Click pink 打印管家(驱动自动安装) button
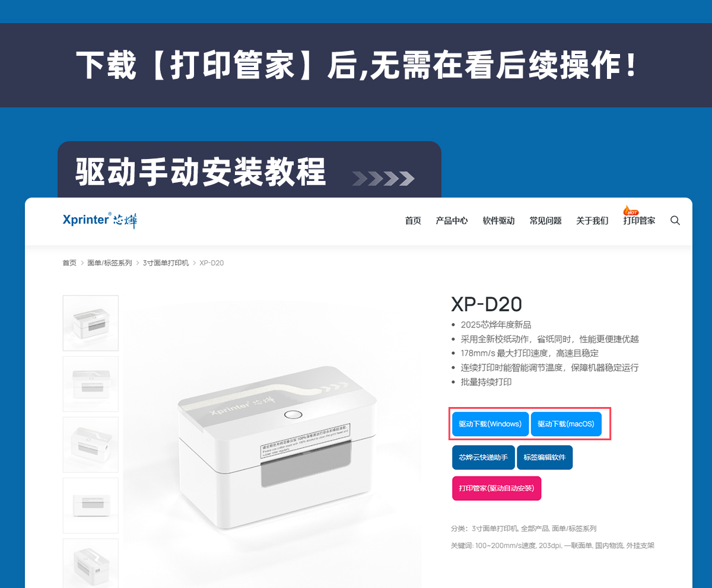 pyautogui.click(x=497, y=488)
